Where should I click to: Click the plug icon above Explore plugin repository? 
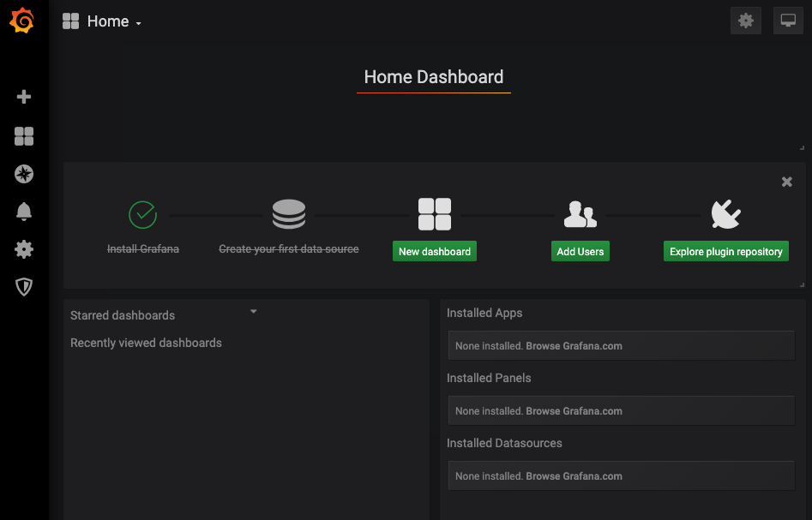click(x=726, y=214)
